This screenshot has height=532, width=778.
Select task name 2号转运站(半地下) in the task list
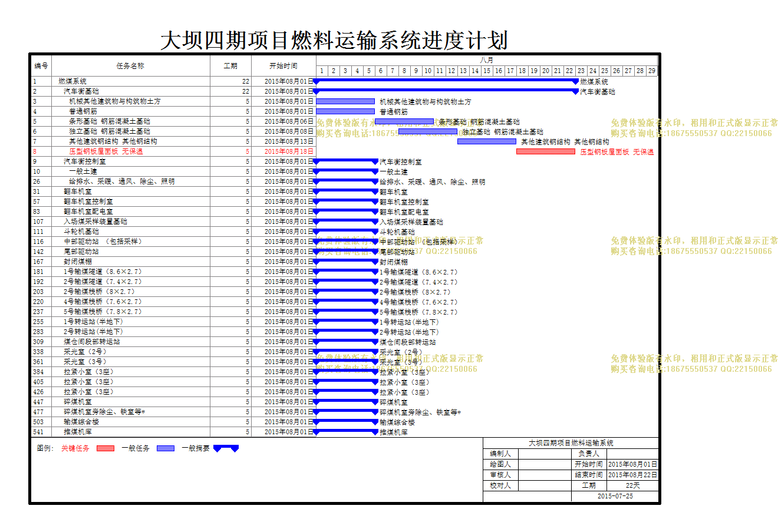pos(94,332)
